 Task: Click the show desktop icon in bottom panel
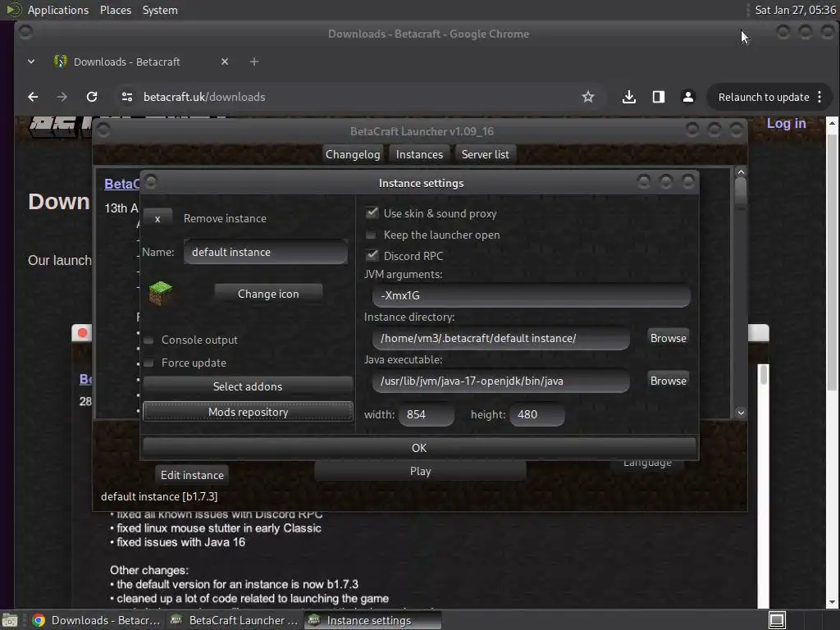pos(9,620)
